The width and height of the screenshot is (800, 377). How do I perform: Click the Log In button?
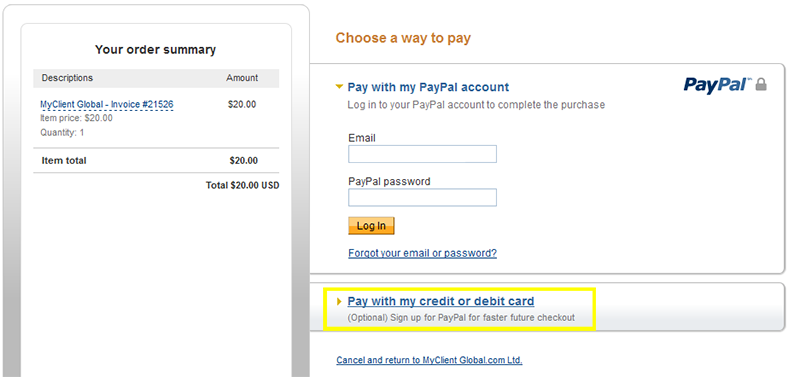371,226
